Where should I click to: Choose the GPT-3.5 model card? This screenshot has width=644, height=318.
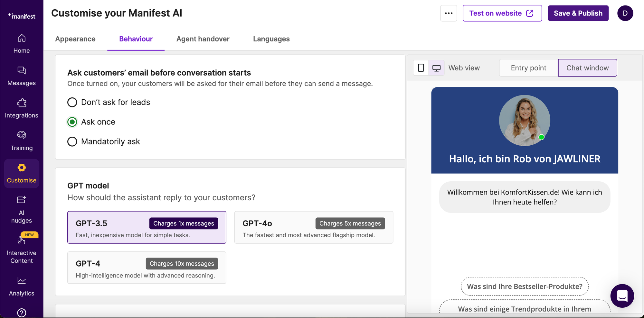[x=147, y=227]
